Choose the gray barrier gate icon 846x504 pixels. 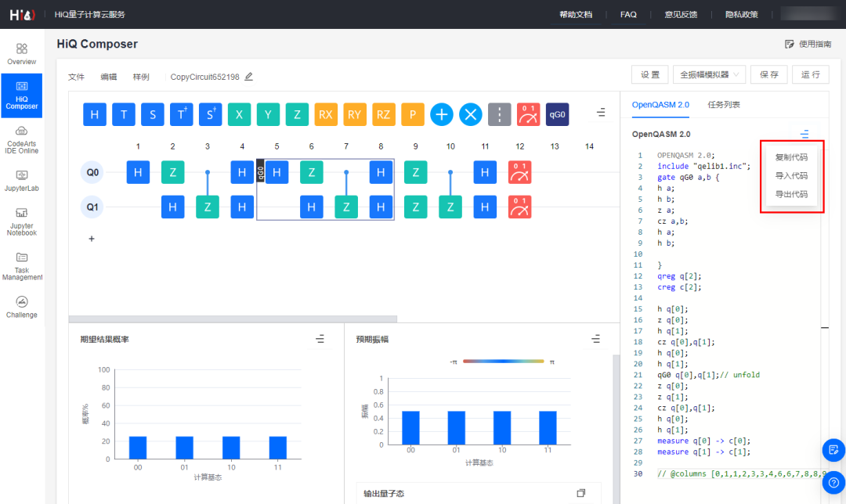coord(500,114)
